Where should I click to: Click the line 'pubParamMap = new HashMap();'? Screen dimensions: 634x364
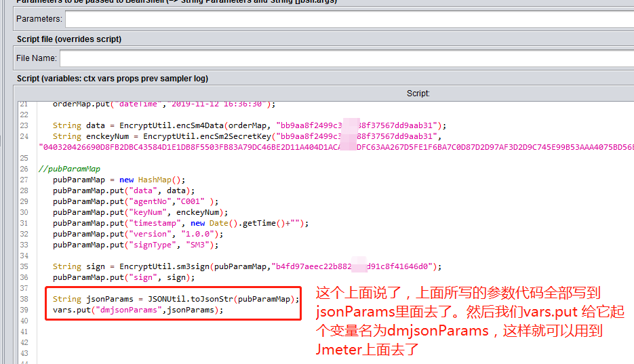(x=119, y=180)
